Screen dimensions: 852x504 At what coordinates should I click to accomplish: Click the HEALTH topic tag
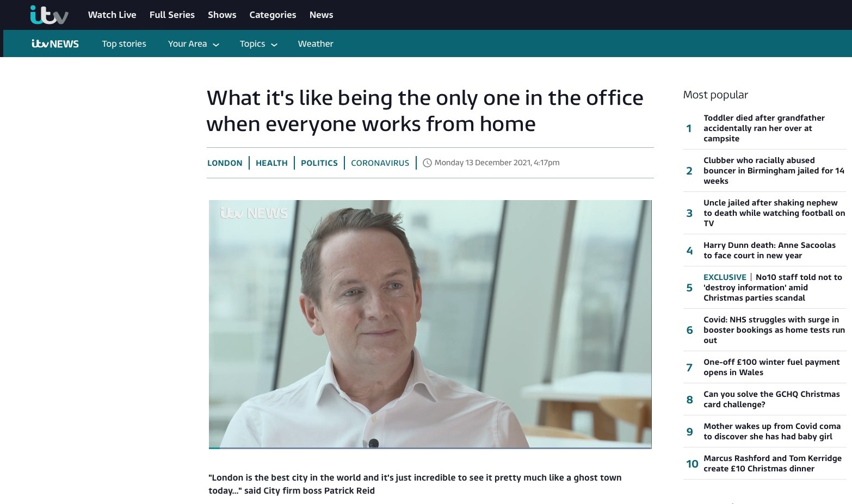coord(271,163)
